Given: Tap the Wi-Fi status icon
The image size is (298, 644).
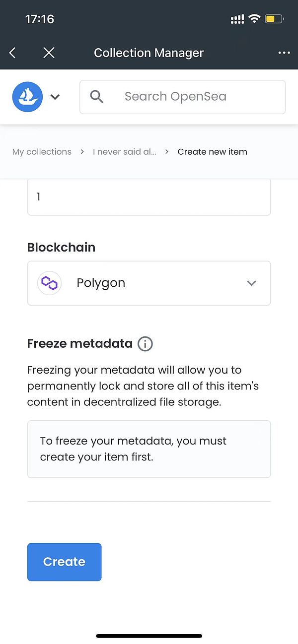Looking at the screenshot, I should coord(254,19).
